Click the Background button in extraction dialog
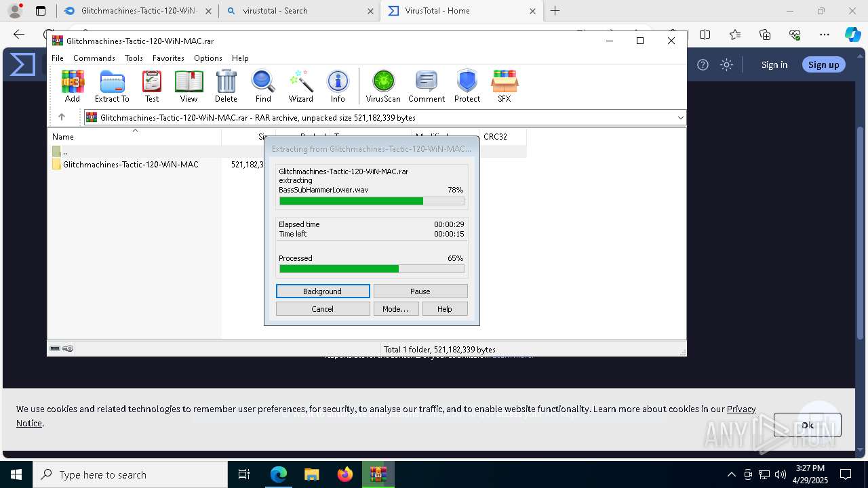This screenshot has width=868, height=488. (x=323, y=291)
